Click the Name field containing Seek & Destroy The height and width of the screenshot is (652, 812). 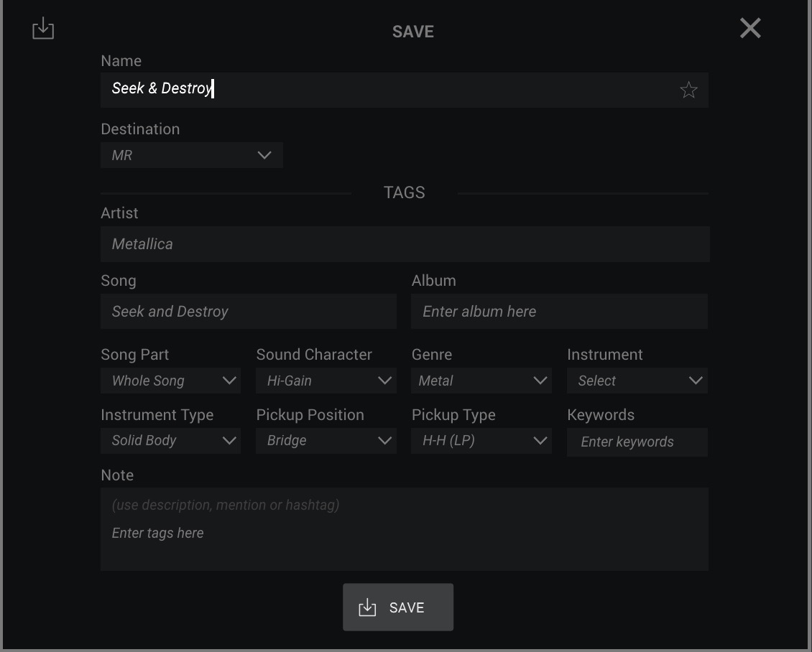point(405,90)
